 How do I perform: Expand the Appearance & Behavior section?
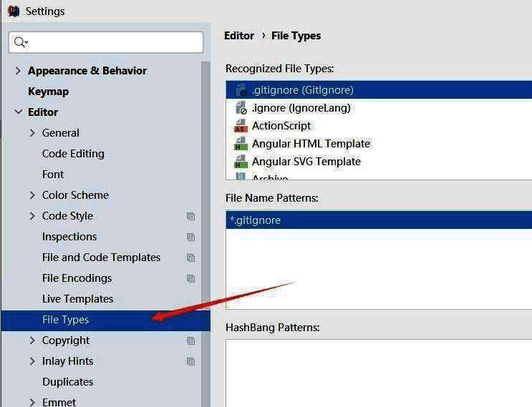pyautogui.click(x=18, y=71)
